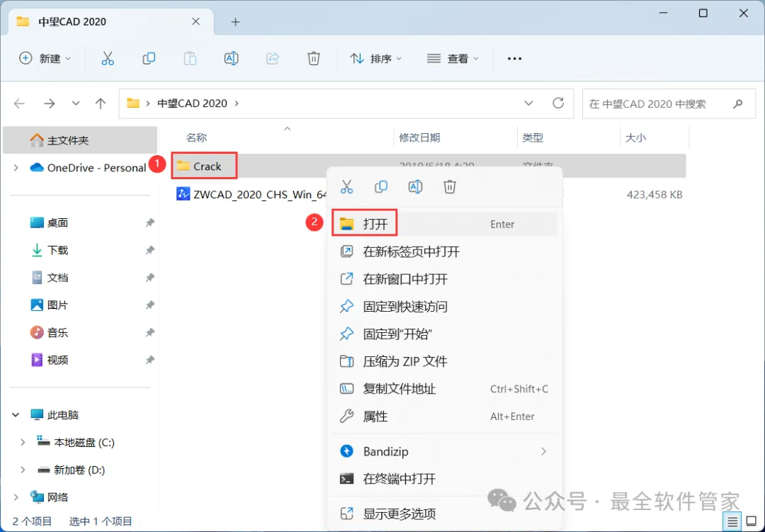Image resolution: width=765 pixels, height=532 pixels.
Task: Sort by the 大小 column header
Action: point(636,137)
